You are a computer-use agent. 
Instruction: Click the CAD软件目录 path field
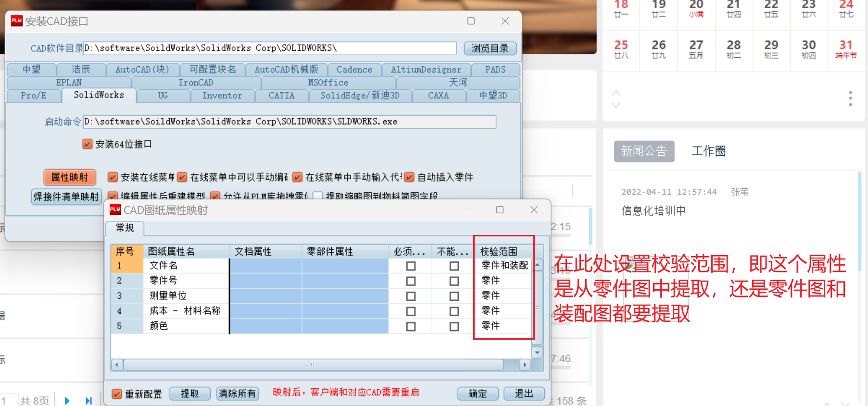pyautogui.click(x=270, y=48)
